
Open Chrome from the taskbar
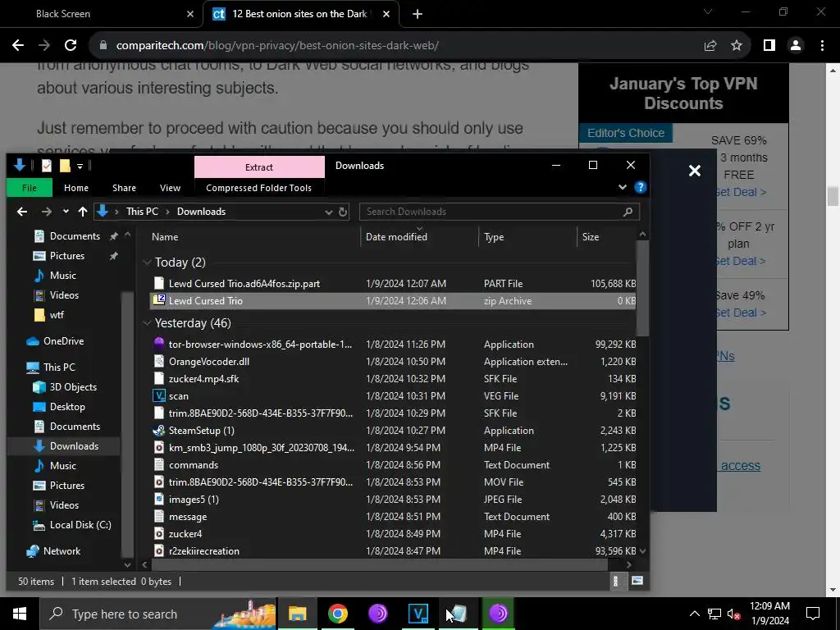(337, 614)
